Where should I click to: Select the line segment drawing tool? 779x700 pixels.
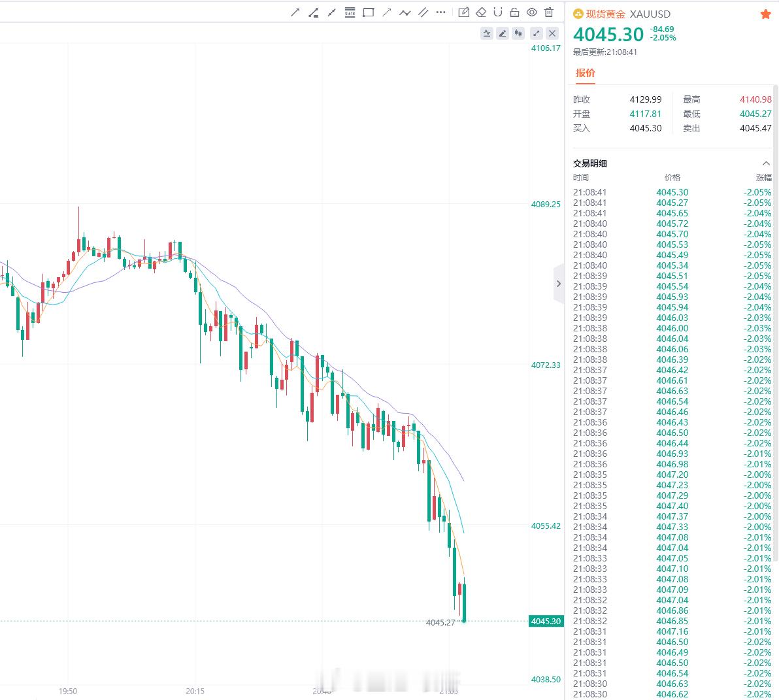pyautogui.click(x=332, y=12)
